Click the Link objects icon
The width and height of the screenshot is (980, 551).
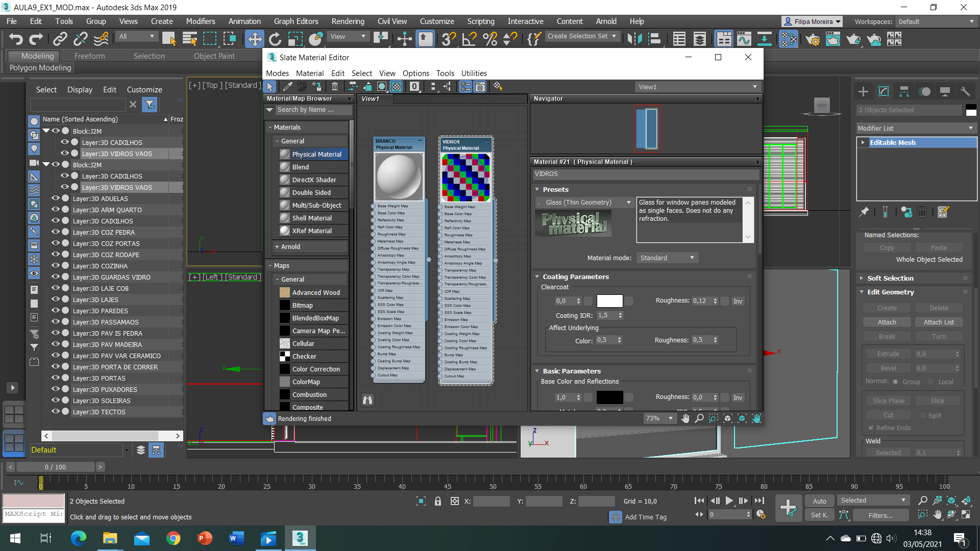pyautogui.click(x=60, y=39)
